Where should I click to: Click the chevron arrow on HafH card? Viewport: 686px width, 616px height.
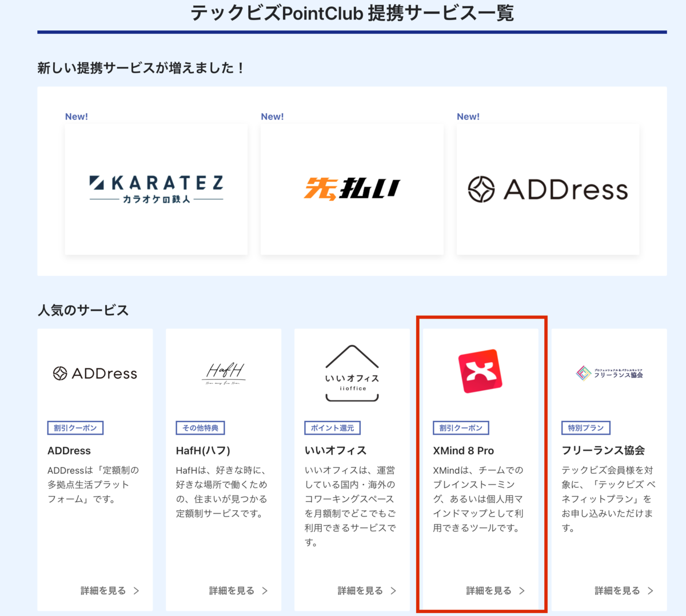pos(265,591)
